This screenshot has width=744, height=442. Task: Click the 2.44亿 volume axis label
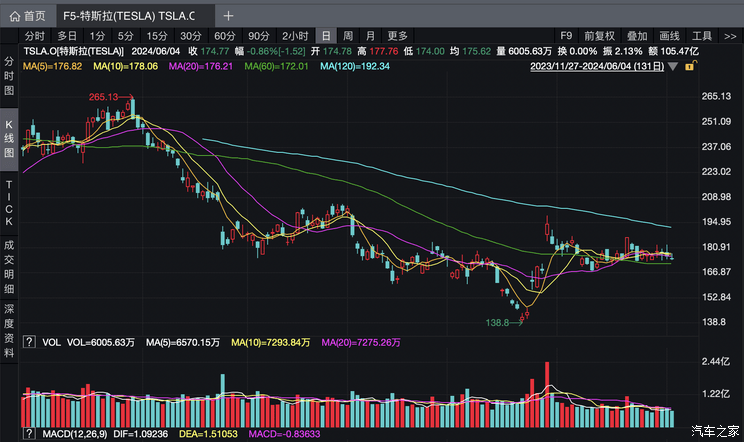(716, 362)
